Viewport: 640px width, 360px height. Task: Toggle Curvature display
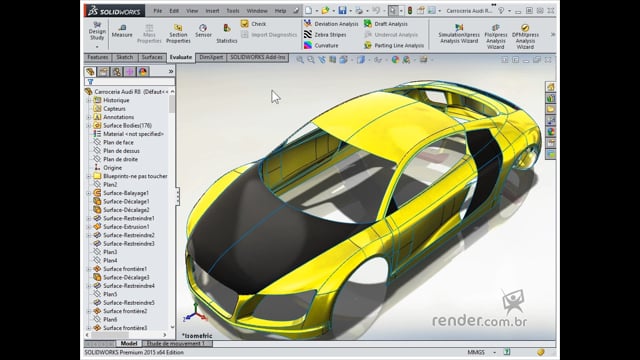[x=321, y=45]
